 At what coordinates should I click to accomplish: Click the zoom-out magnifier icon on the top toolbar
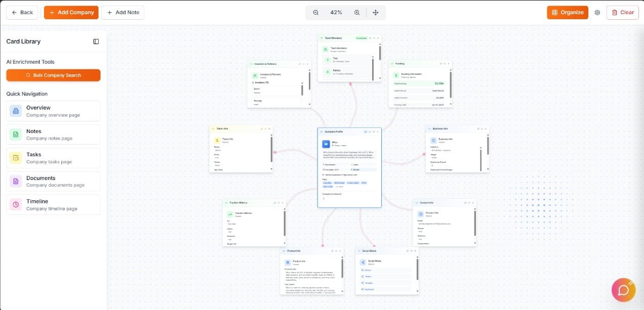[315, 12]
